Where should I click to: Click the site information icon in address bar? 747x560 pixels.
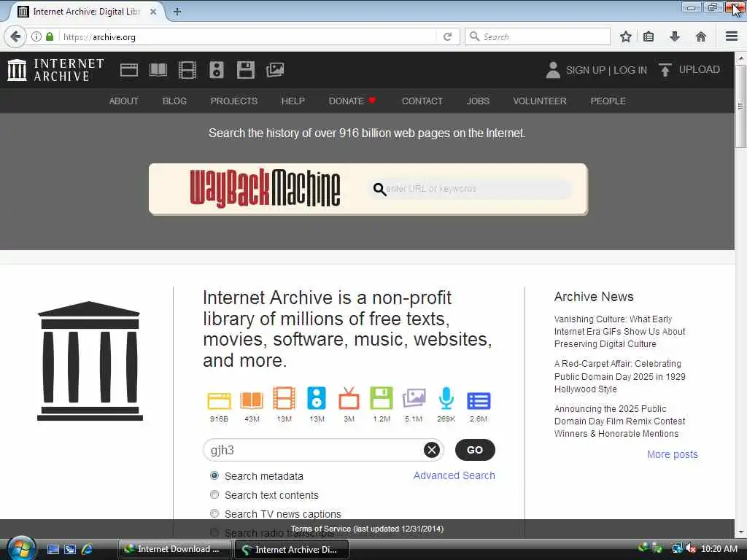36,36
